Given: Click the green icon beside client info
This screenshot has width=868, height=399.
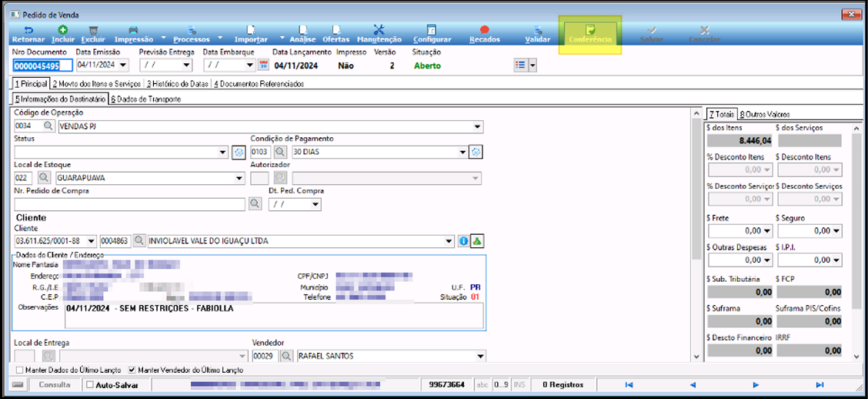Looking at the screenshot, I should tap(478, 241).
